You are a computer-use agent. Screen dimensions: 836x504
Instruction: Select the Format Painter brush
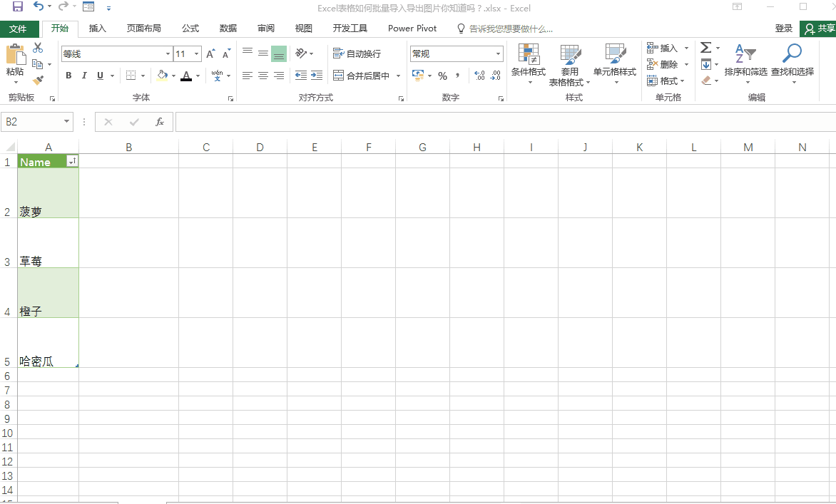coord(38,81)
